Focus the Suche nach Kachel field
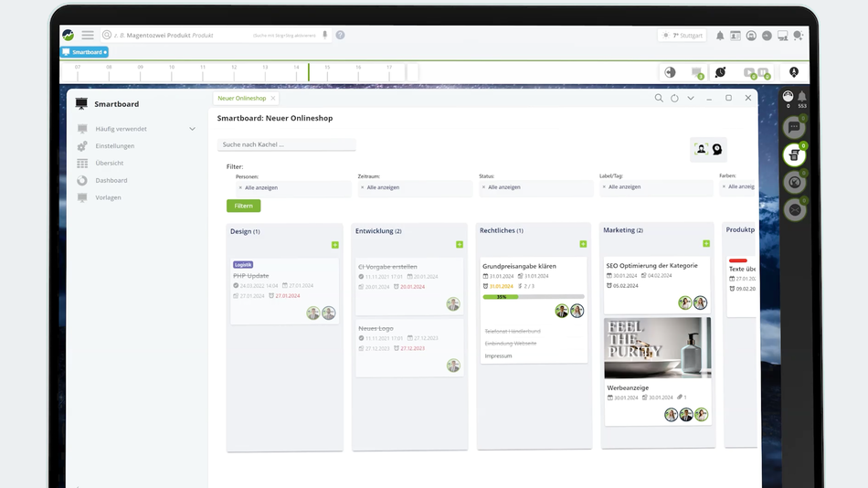The width and height of the screenshot is (868, 488). pos(286,144)
